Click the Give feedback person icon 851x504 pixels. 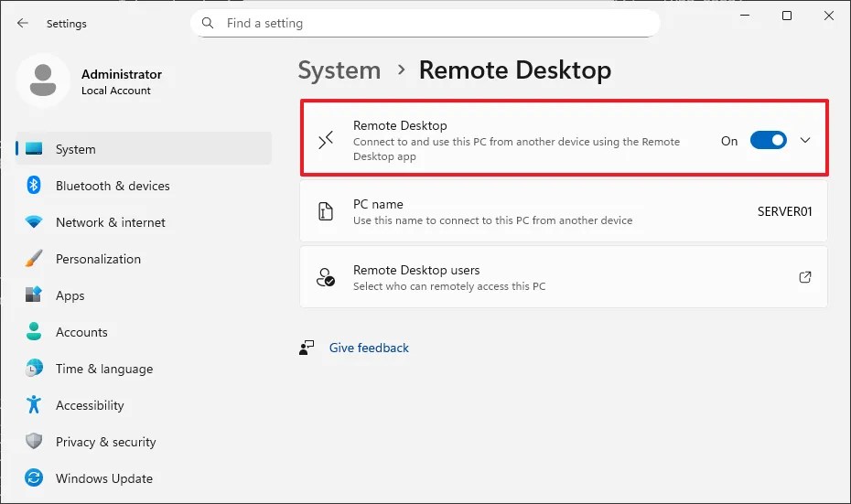pyautogui.click(x=307, y=348)
